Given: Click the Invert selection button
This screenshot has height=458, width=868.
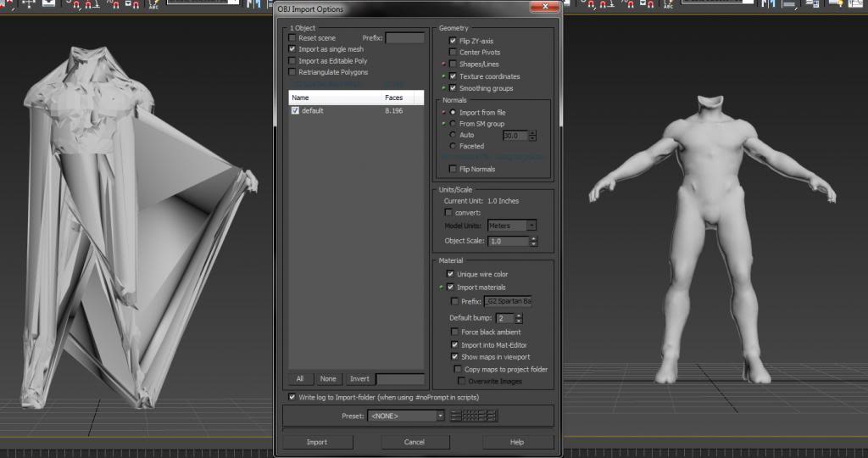Looking at the screenshot, I should tap(359, 379).
